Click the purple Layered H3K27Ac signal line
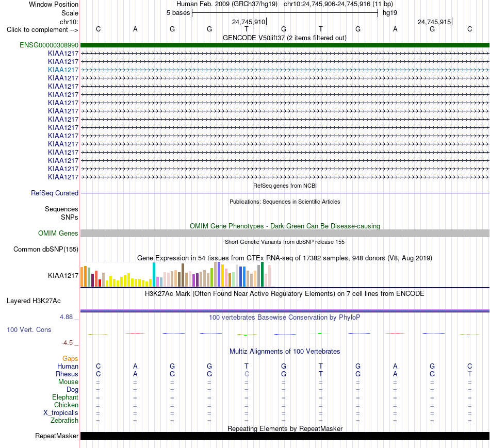The width and height of the screenshot is (490, 448). coord(285,311)
